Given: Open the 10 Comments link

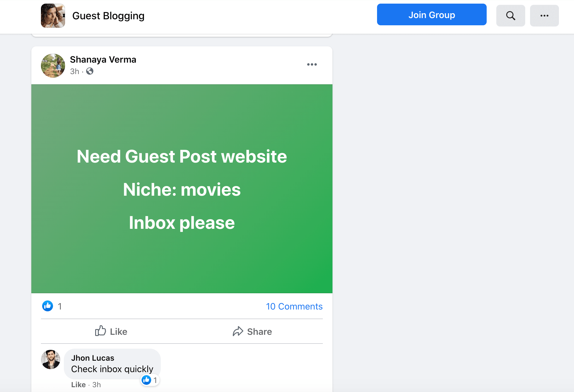Looking at the screenshot, I should pos(294,306).
